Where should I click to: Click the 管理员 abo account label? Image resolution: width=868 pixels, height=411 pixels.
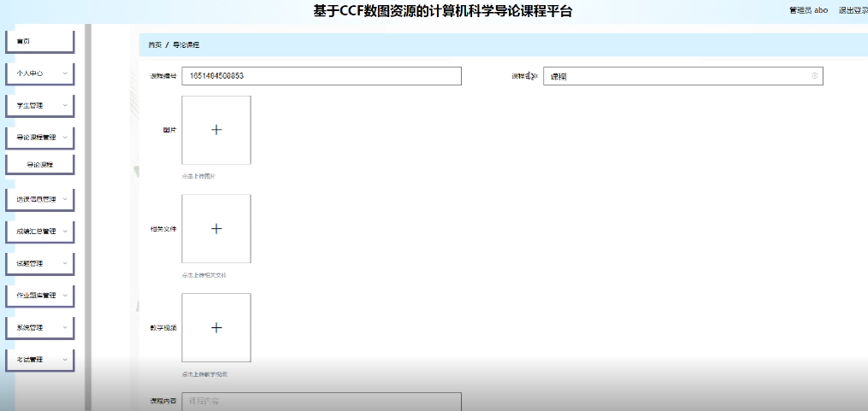pos(809,10)
